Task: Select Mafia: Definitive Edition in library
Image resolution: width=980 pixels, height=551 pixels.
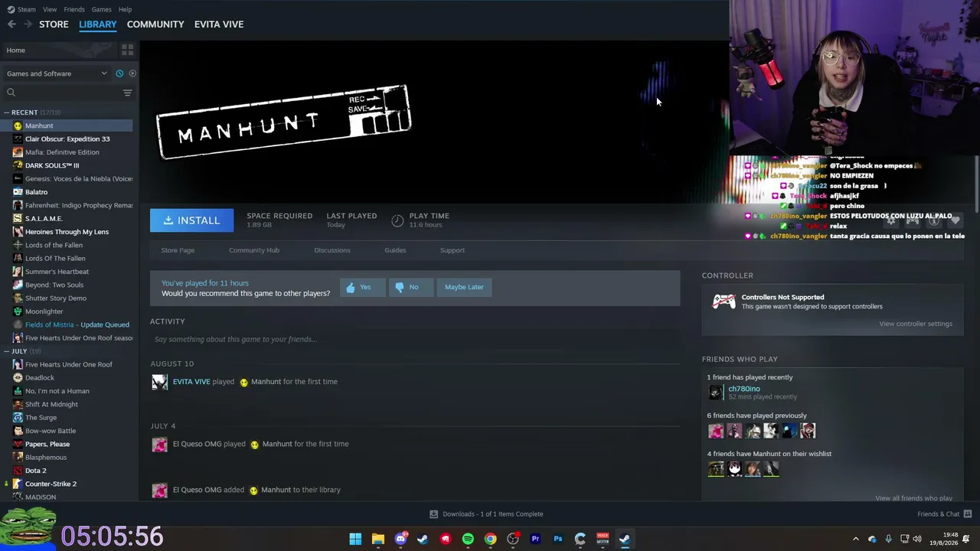Action: [x=62, y=152]
